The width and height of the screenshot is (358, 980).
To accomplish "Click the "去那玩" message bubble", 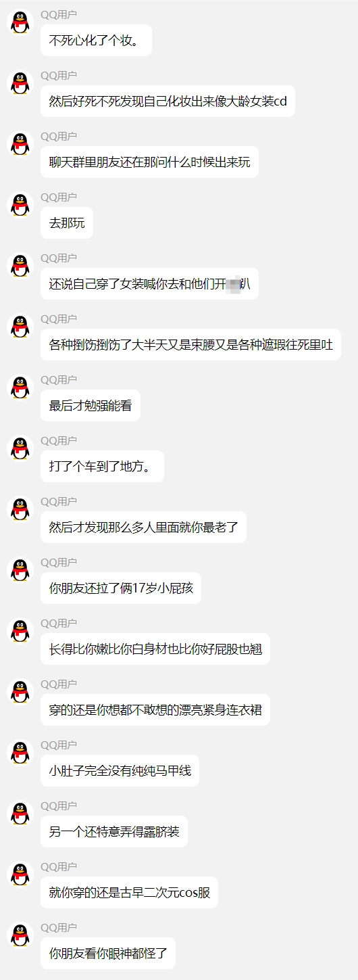I will pos(67,223).
